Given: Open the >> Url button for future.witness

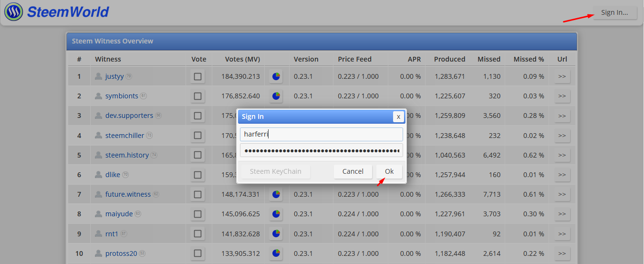Looking at the screenshot, I should (562, 194).
